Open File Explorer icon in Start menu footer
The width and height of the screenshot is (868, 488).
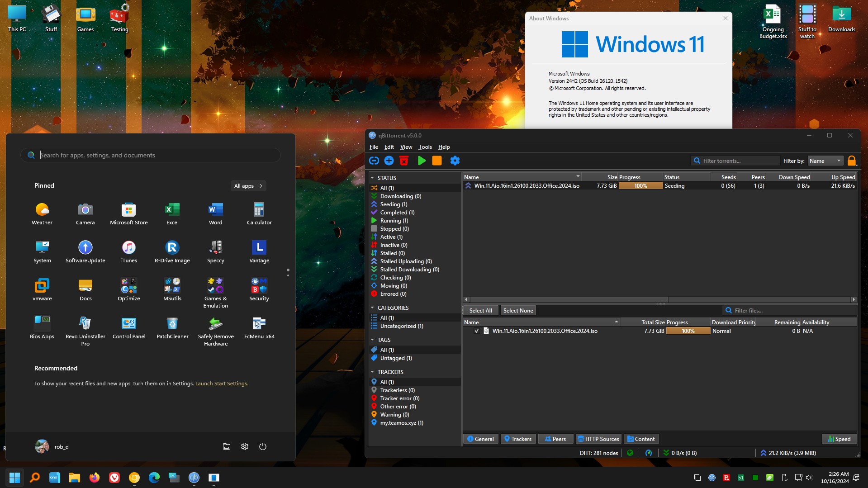pyautogui.click(x=227, y=446)
